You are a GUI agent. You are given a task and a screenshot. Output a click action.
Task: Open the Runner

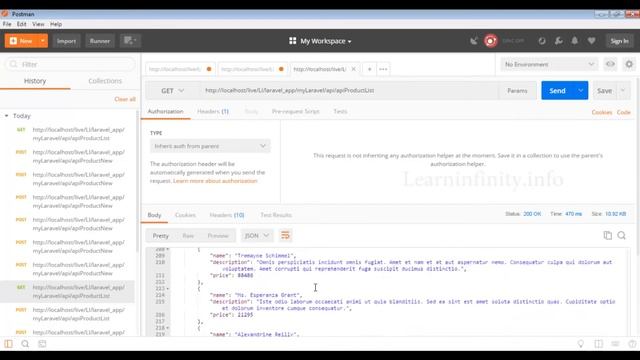[100, 41]
